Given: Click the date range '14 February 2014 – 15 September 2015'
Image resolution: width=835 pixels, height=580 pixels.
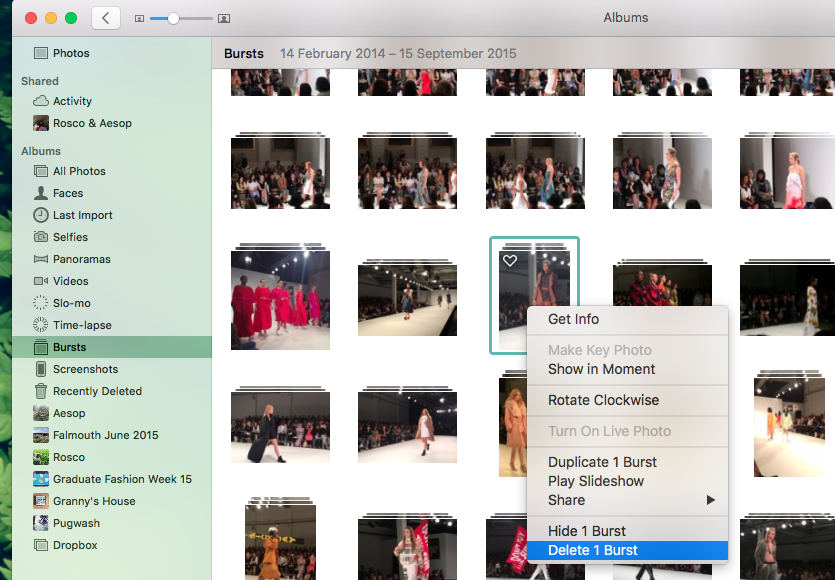Looking at the screenshot, I should pos(398,53).
